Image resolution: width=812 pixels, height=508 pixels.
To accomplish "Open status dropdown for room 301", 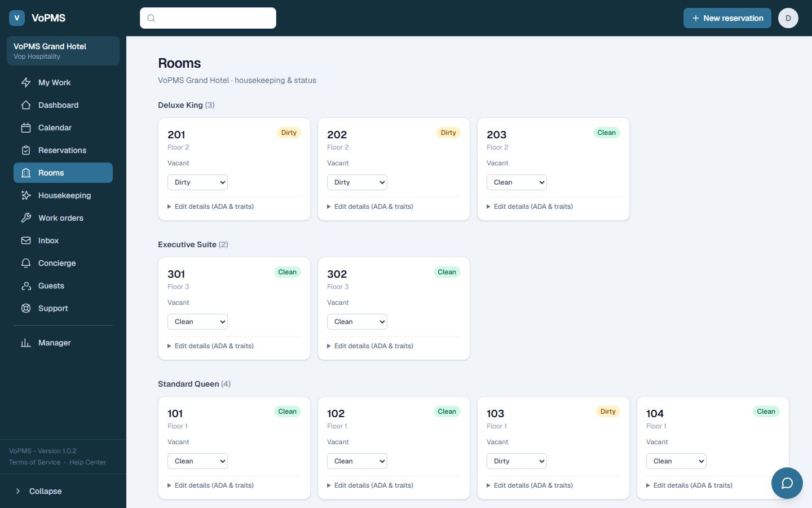I will point(197,322).
